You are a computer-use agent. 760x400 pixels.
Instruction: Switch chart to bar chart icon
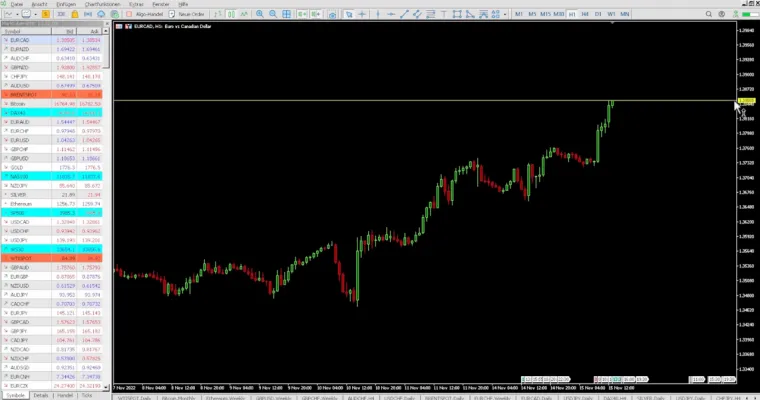(x=218, y=14)
